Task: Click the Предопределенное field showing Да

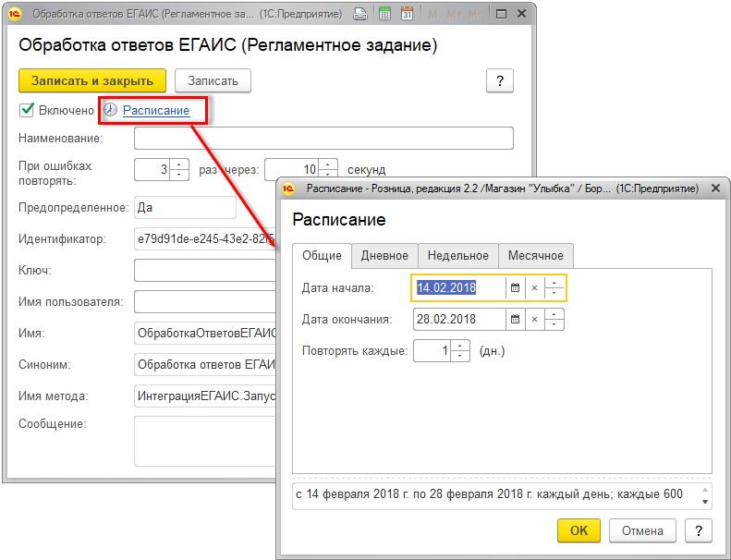Action: 185,208
